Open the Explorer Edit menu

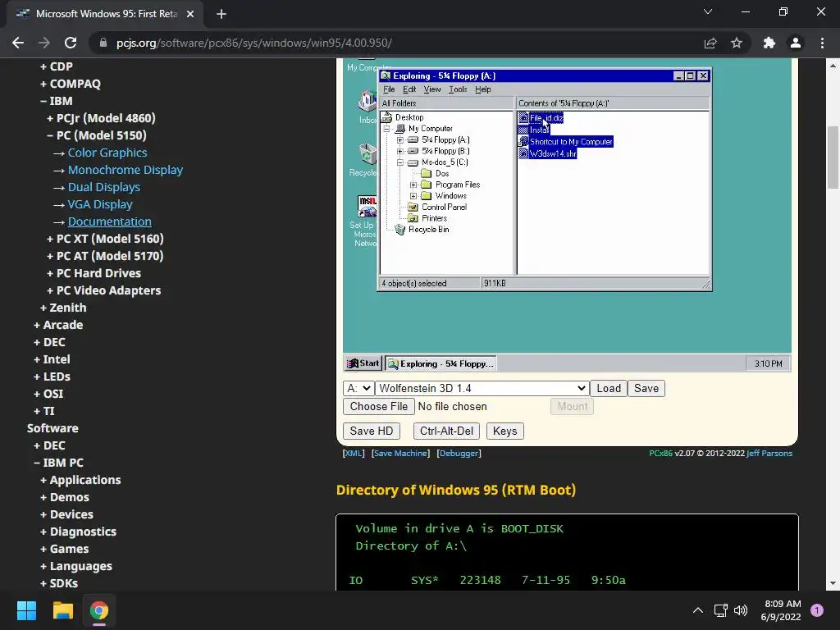409,89
